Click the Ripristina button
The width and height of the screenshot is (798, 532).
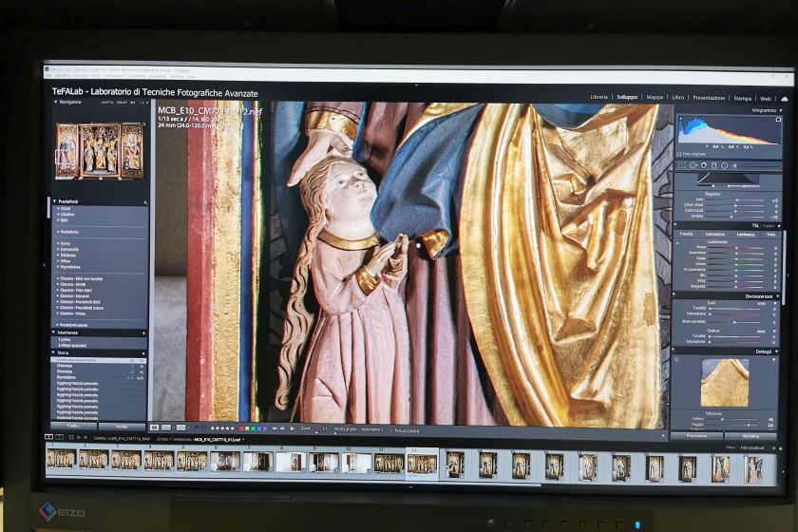point(750,436)
